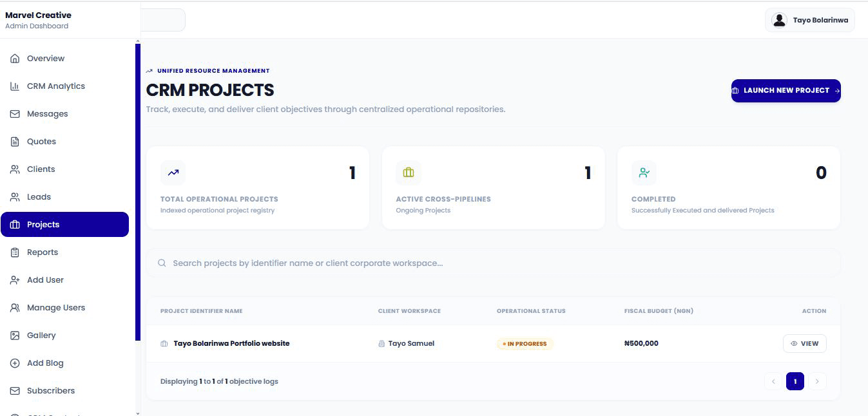Click the briefcase icon in Active Cross-Pipelines card
The image size is (868, 416).
coord(409,173)
